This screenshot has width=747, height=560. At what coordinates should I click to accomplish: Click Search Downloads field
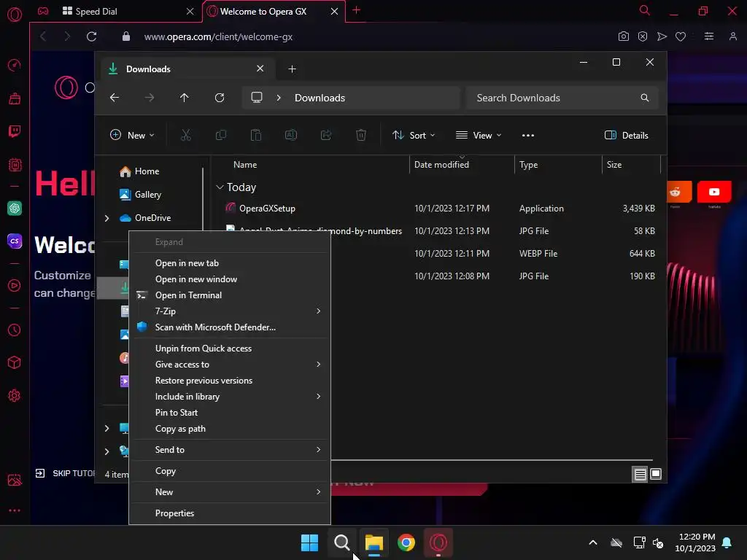[562, 98]
